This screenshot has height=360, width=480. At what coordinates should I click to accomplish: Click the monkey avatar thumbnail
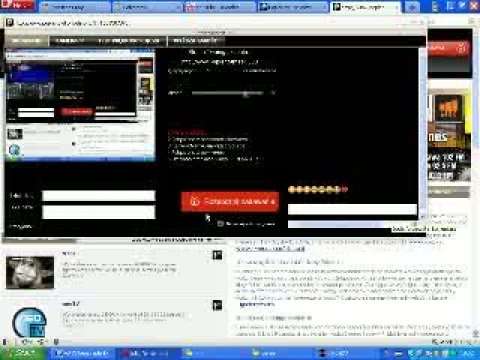tap(30, 273)
